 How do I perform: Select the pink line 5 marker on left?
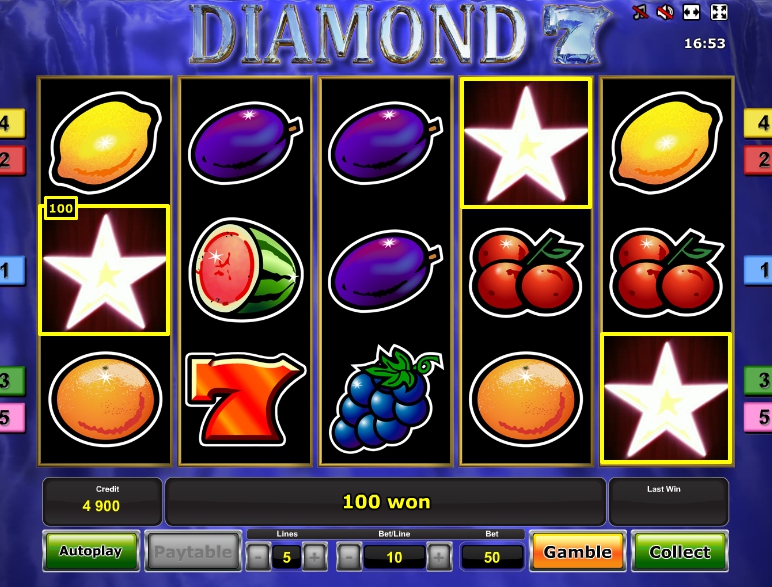coord(12,418)
